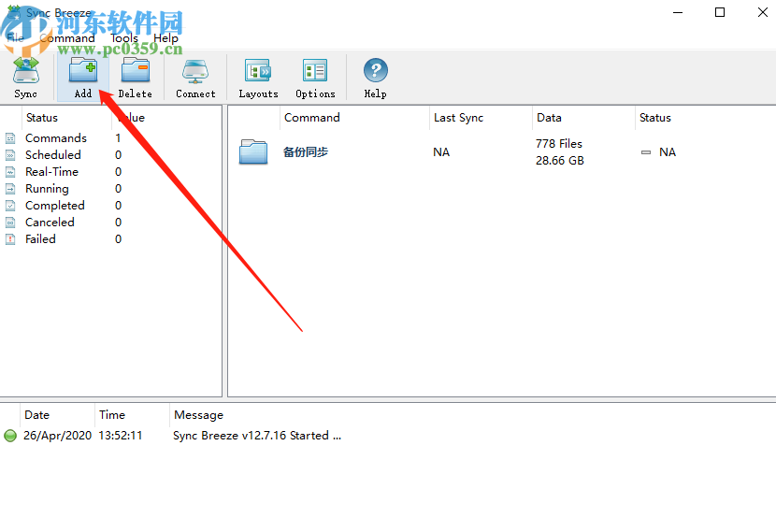Select the Failed status row text
Screen dimensions: 776x532
40,239
